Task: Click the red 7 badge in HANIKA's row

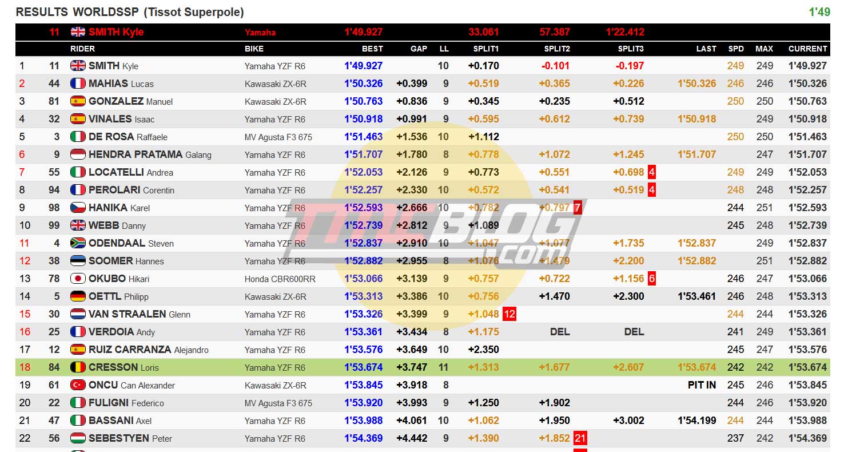Action: click(578, 208)
